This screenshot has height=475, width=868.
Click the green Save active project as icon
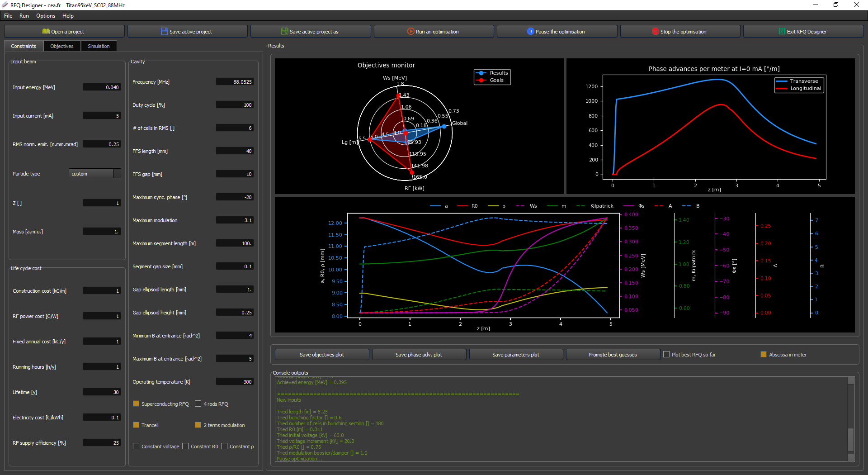point(284,32)
